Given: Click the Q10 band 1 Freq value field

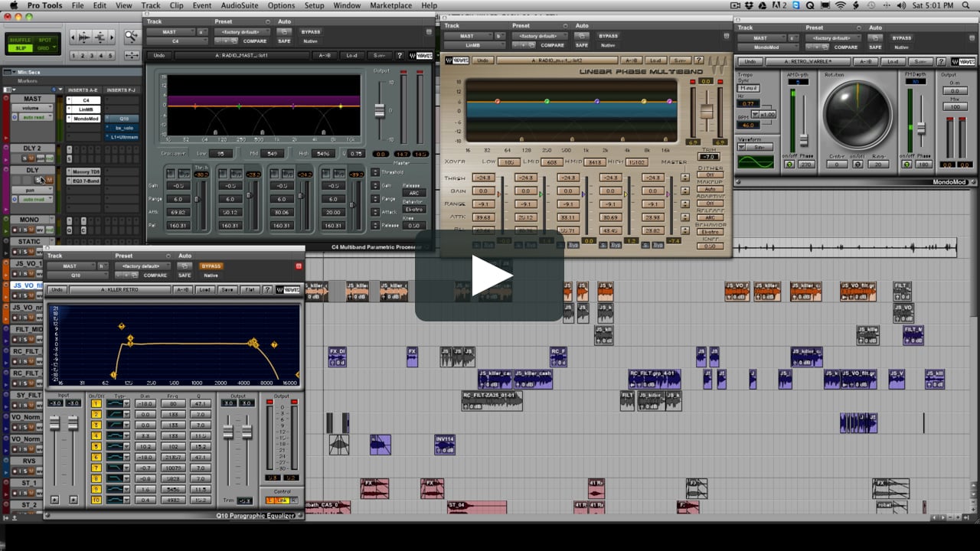Looking at the screenshot, I should click(x=174, y=403).
